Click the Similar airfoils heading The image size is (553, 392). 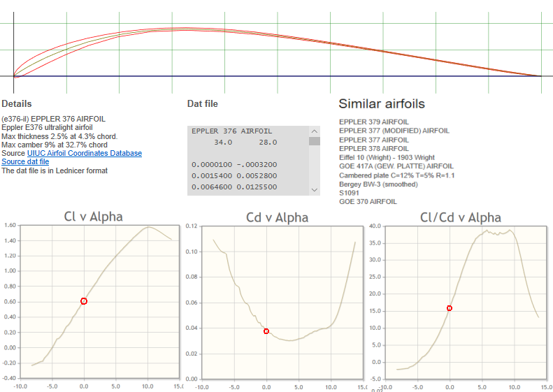(381, 104)
